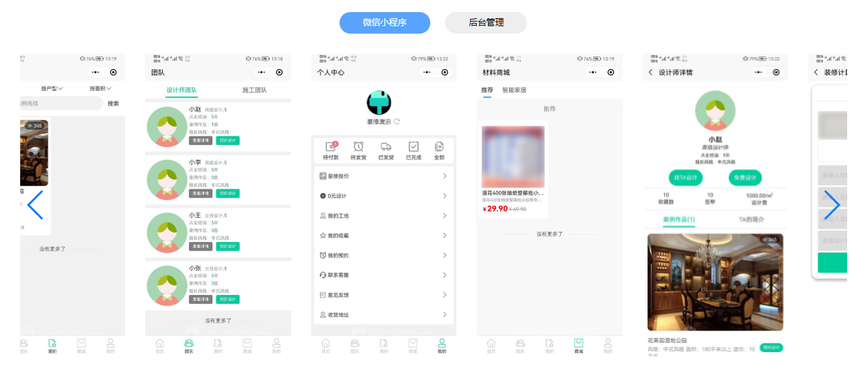Viewport: 868px width, 381px height.
Task: Click 装修报价 list icon
Action: pos(323,176)
